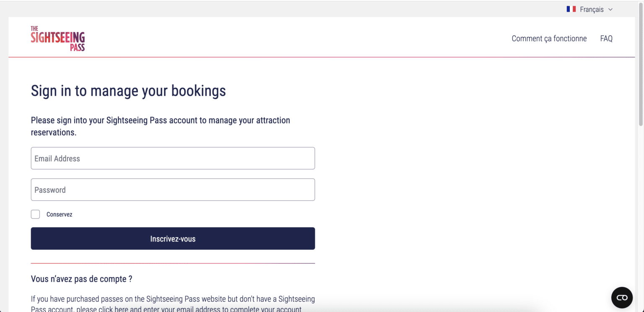Follow the 'click here' account link
The image size is (644, 312).
[x=114, y=309]
